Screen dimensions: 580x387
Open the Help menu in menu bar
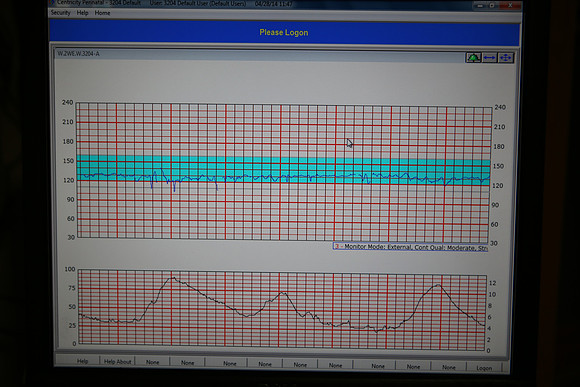(82, 13)
